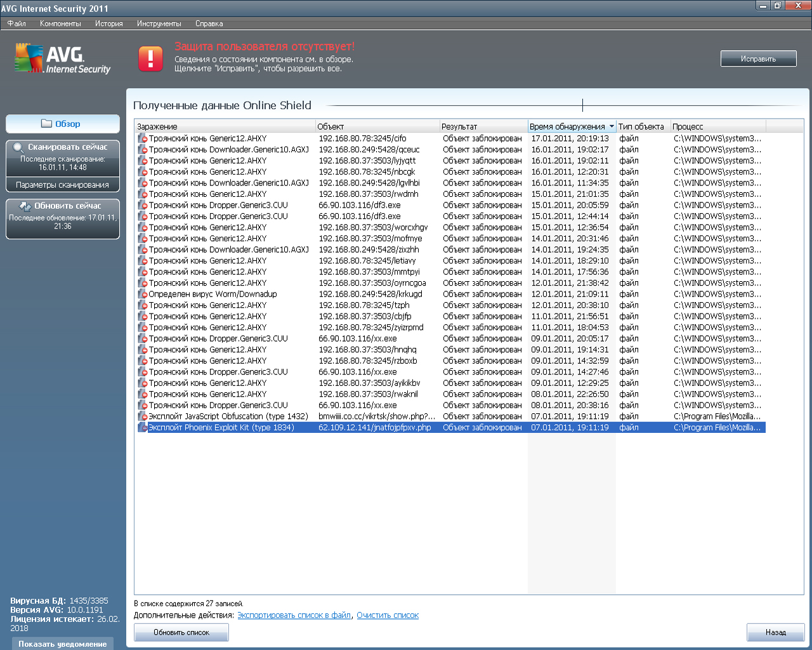This screenshot has height=650, width=812.
Task: Click Показать уведомление button
Action: tap(63, 644)
